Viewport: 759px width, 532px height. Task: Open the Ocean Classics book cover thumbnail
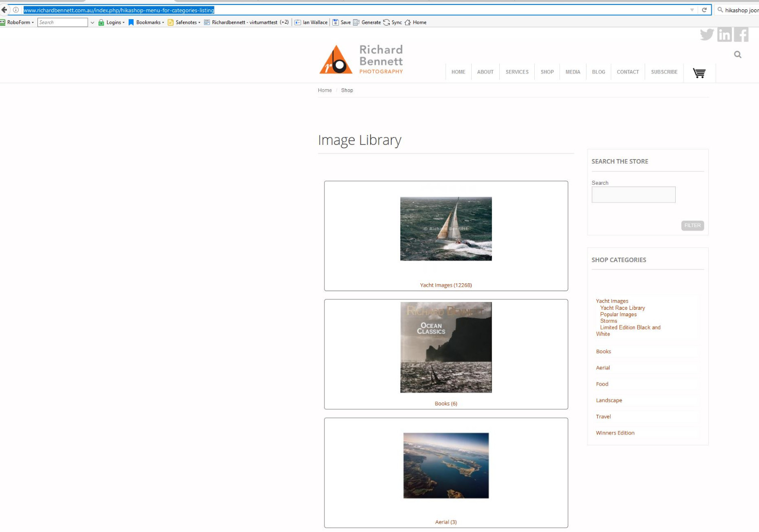[x=446, y=347]
